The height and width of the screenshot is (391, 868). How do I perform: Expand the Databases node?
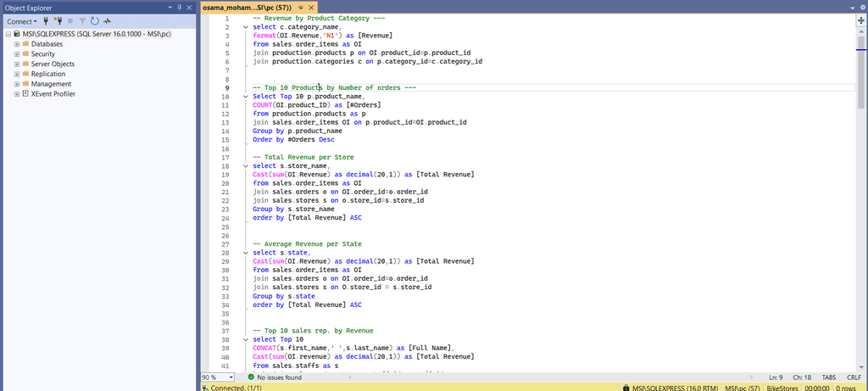[17, 43]
